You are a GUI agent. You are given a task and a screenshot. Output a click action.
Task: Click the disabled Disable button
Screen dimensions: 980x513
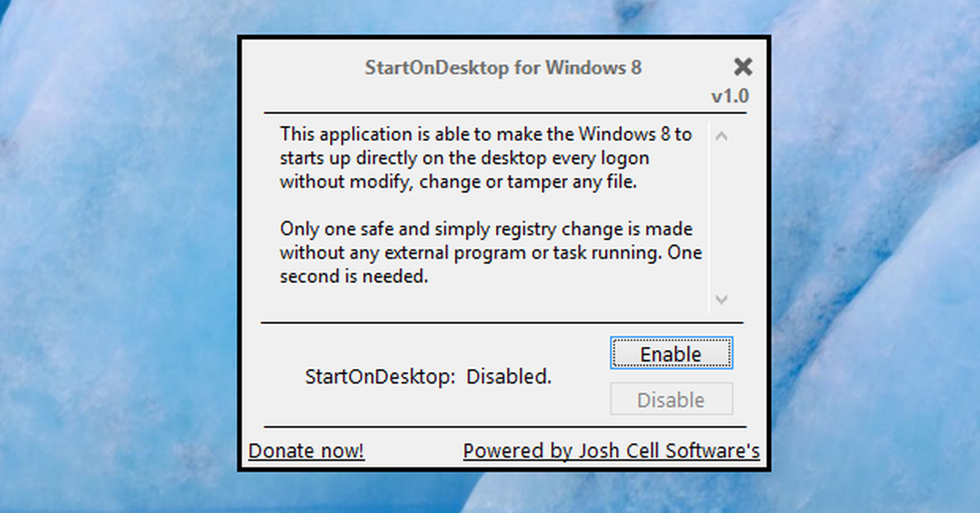click(670, 399)
